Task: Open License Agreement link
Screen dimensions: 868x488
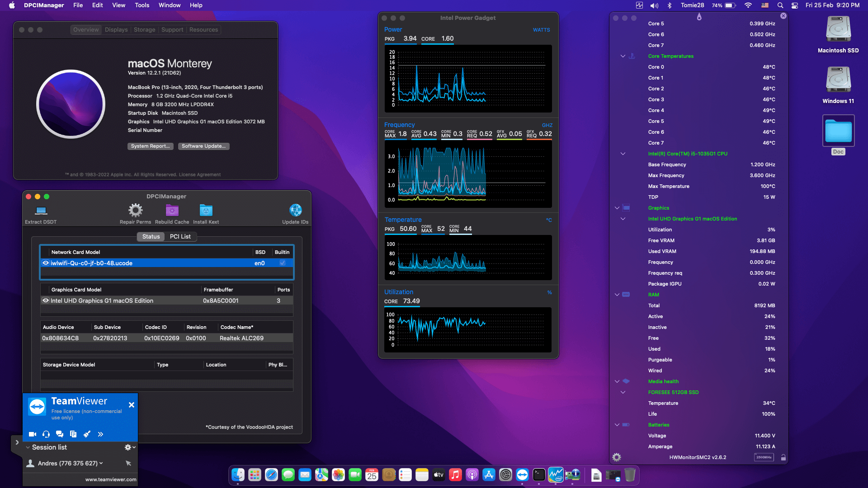Action: coord(200,174)
